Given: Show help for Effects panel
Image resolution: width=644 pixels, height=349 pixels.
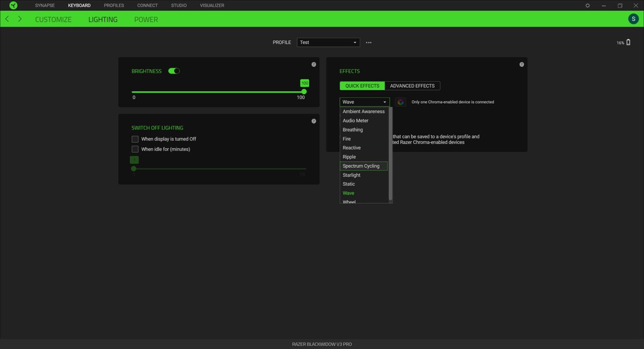Looking at the screenshot, I should tap(522, 64).
